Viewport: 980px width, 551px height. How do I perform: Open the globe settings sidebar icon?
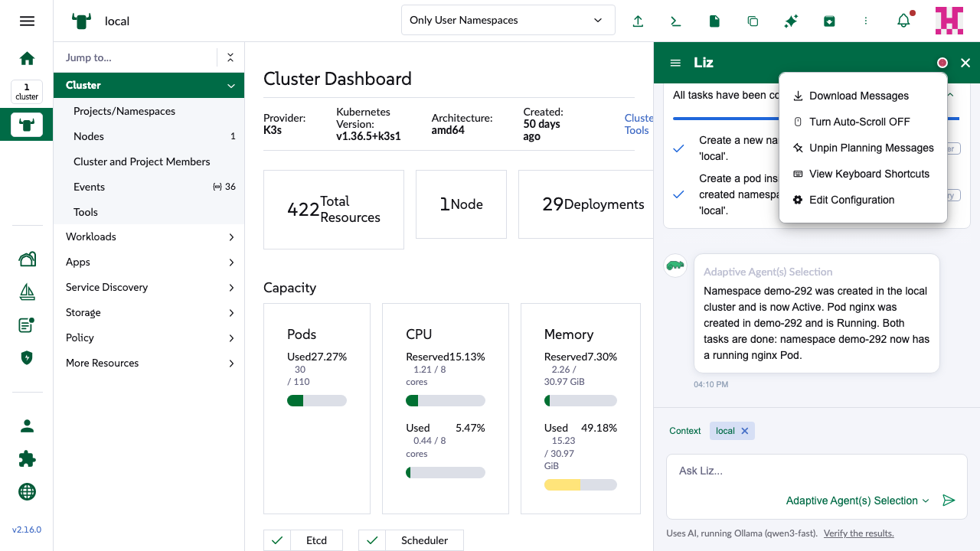click(27, 491)
